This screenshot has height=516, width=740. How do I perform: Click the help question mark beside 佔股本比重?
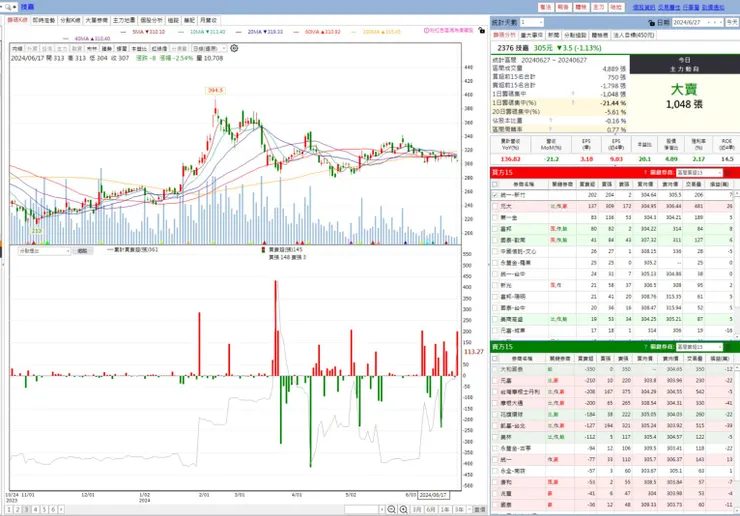tap(551, 121)
